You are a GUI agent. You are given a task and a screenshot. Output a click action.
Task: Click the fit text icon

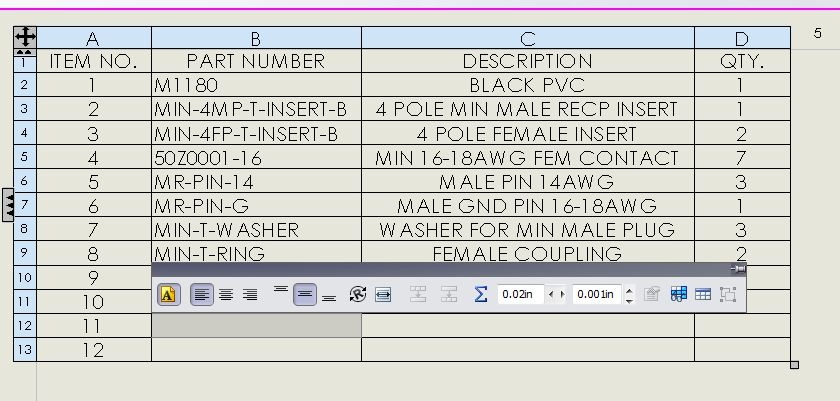click(382, 294)
